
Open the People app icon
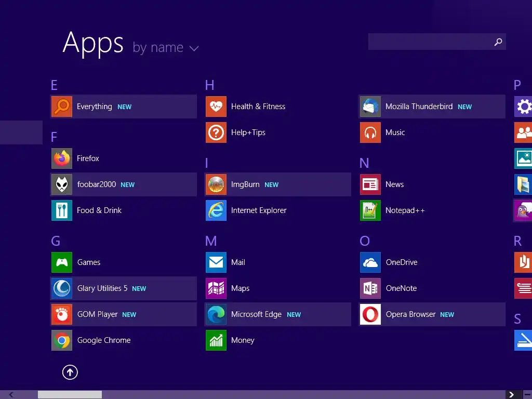pos(523,132)
